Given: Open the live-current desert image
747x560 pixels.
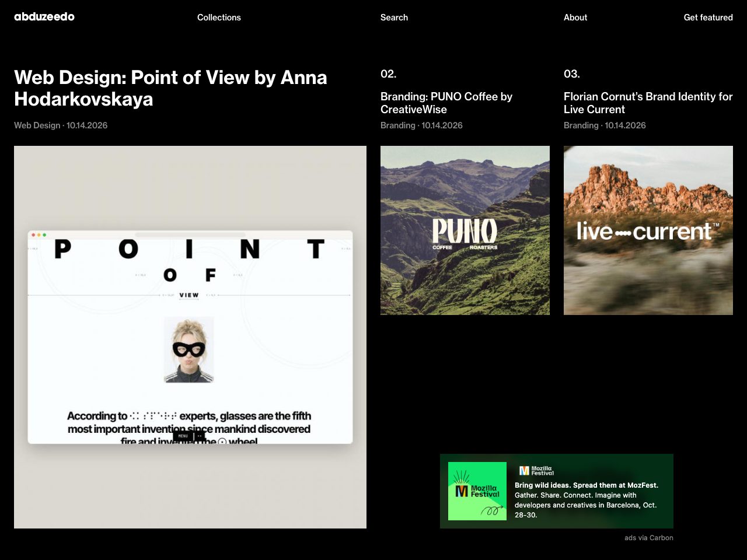Looking at the screenshot, I should click(648, 230).
